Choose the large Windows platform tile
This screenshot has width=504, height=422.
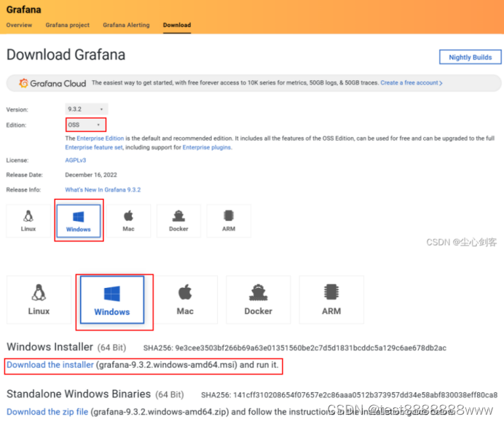(x=112, y=300)
